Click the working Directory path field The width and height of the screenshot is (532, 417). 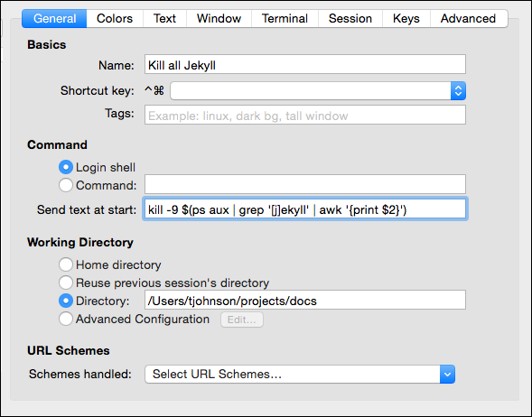pyautogui.click(x=305, y=300)
